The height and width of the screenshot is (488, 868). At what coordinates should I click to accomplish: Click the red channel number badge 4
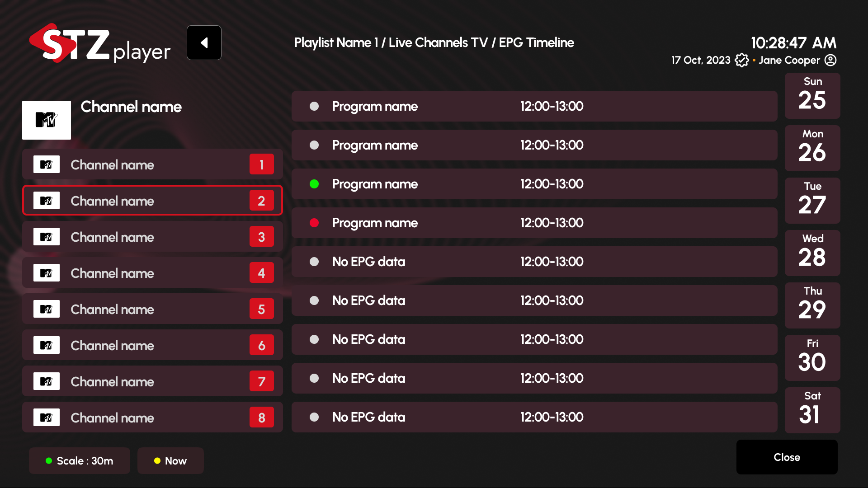[261, 272]
